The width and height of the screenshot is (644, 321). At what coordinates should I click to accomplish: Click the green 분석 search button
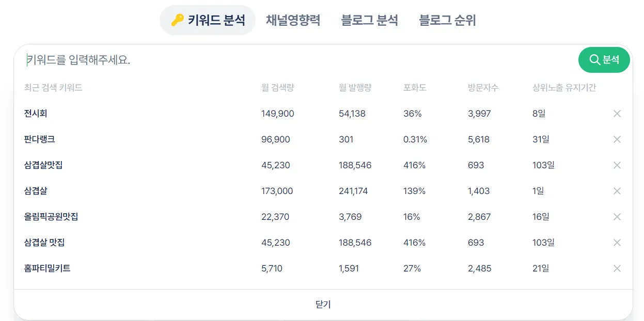point(604,60)
